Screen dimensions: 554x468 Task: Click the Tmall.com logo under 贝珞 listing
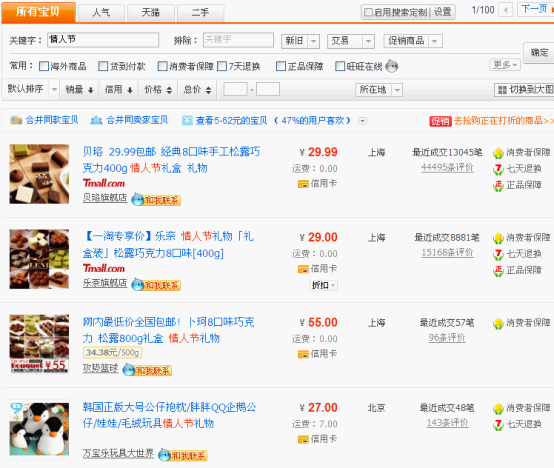[104, 183]
